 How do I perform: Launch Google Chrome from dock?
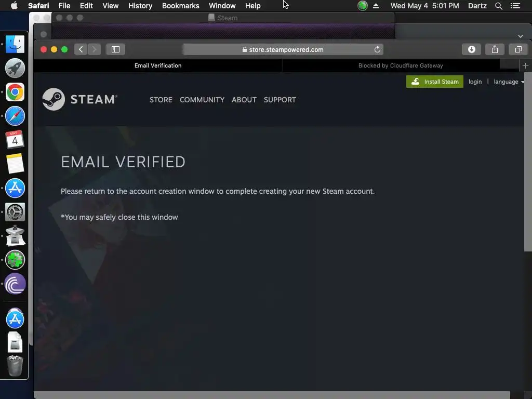[x=15, y=92]
